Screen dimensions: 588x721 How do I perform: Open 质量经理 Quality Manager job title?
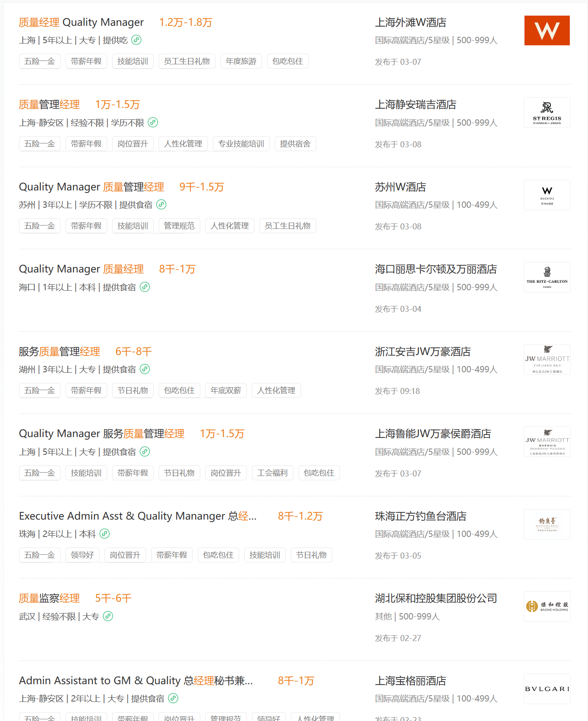click(81, 22)
